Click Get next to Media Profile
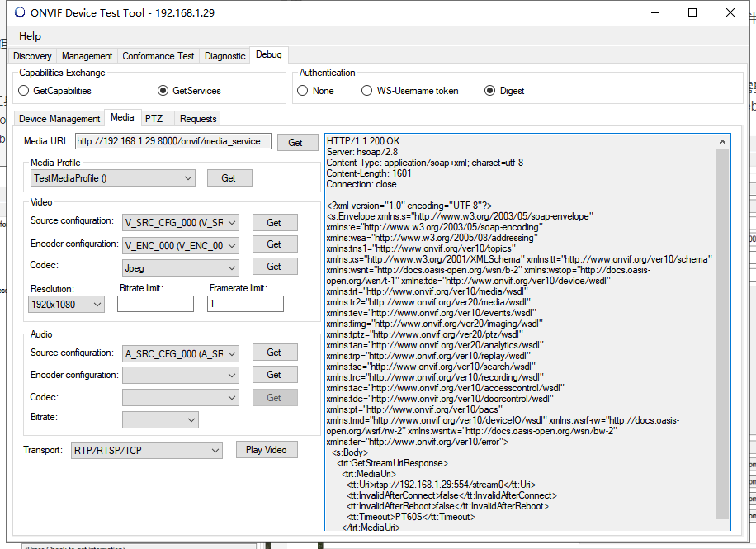 (229, 178)
